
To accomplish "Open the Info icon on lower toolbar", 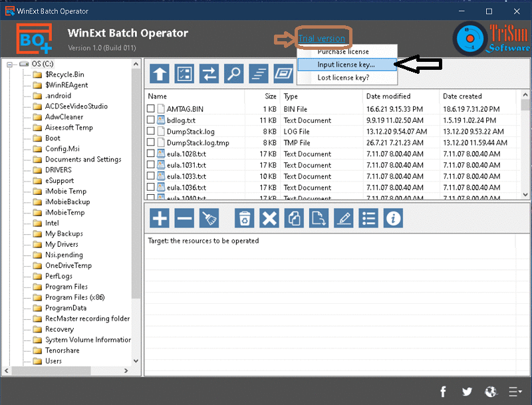I will (393, 218).
